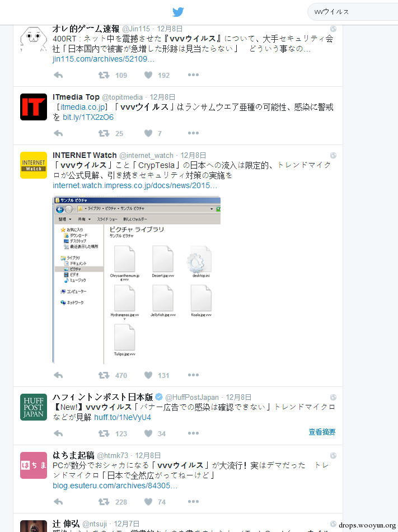
Task: Open the itmedia.co.jp link
Action: (83, 107)
